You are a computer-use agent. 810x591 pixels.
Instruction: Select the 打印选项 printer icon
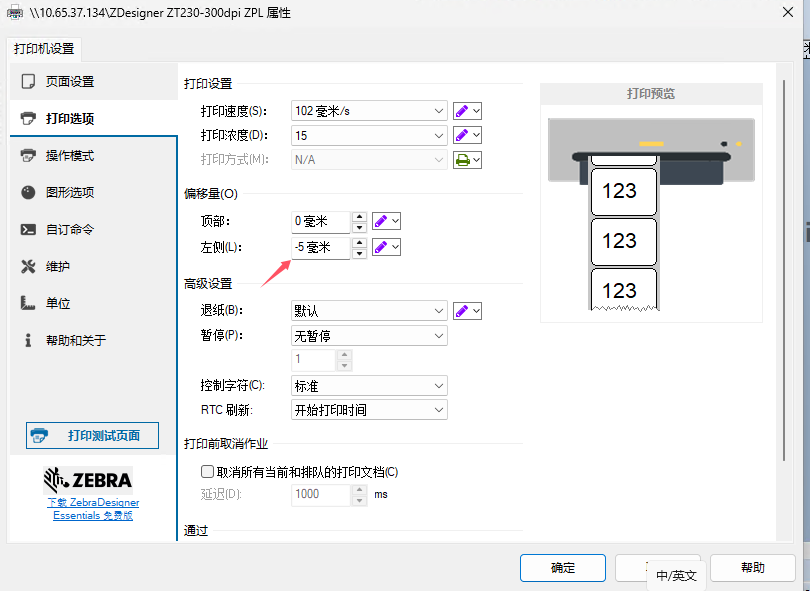click(28, 118)
